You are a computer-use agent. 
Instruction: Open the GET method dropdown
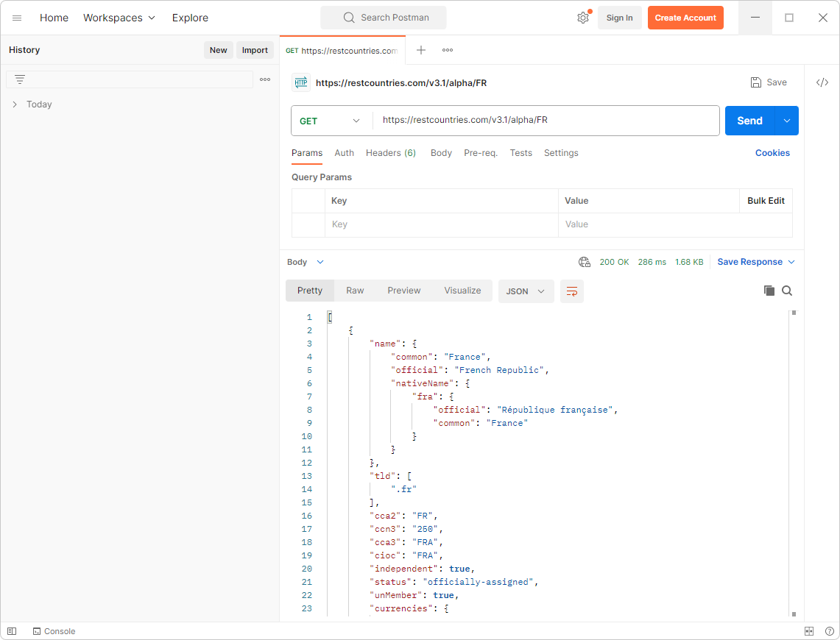click(x=330, y=121)
